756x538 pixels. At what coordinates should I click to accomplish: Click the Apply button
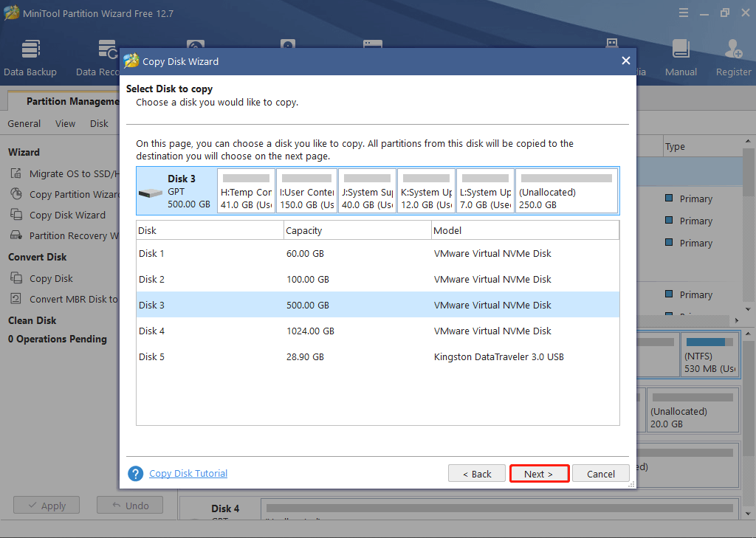(x=47, y=506)
